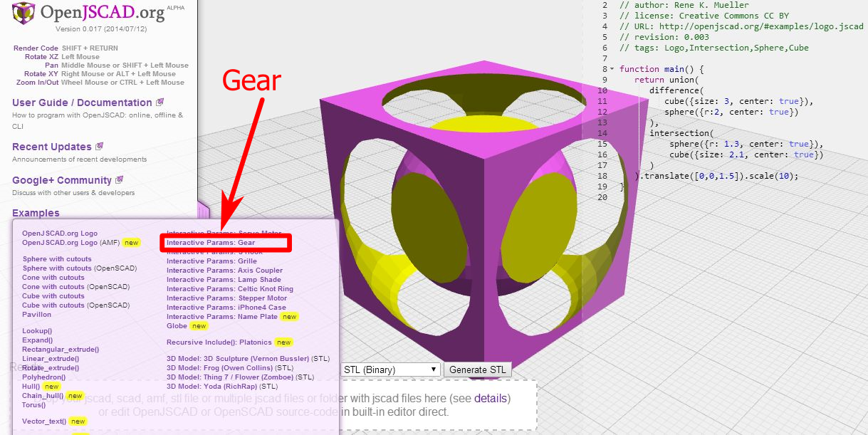Open the Polyhedron() example

point(44,377)
